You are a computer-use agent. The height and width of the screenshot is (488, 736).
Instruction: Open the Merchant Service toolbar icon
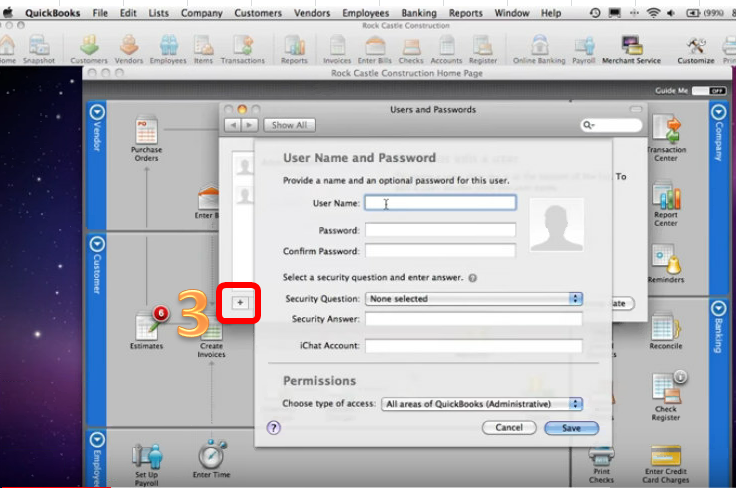[x=631, y=49]
